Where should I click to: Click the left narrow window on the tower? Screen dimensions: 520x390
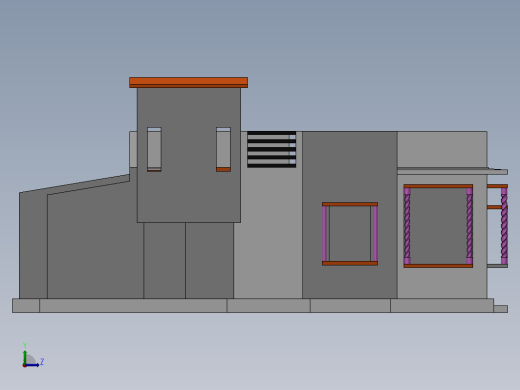(x=154, y=149)
